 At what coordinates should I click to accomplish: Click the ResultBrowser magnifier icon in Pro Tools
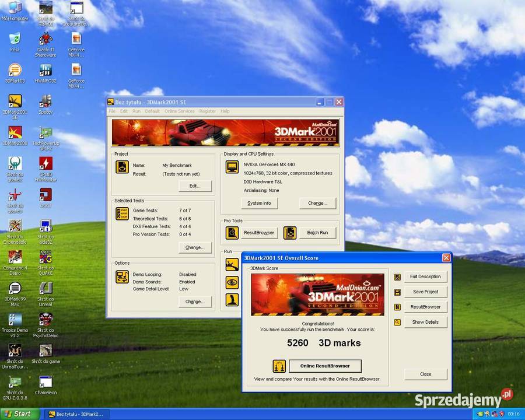(232, 232)
